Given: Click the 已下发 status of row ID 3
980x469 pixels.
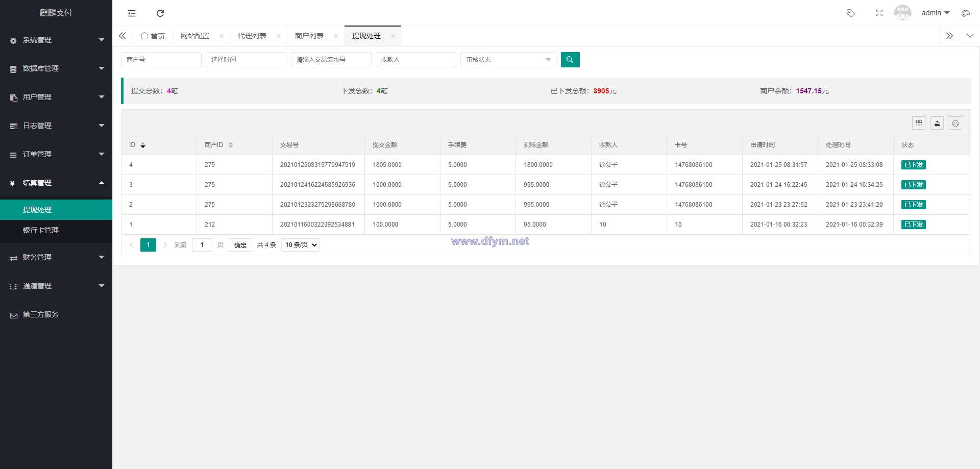Looking at the screenshot, I should click(x=914, y=185).
